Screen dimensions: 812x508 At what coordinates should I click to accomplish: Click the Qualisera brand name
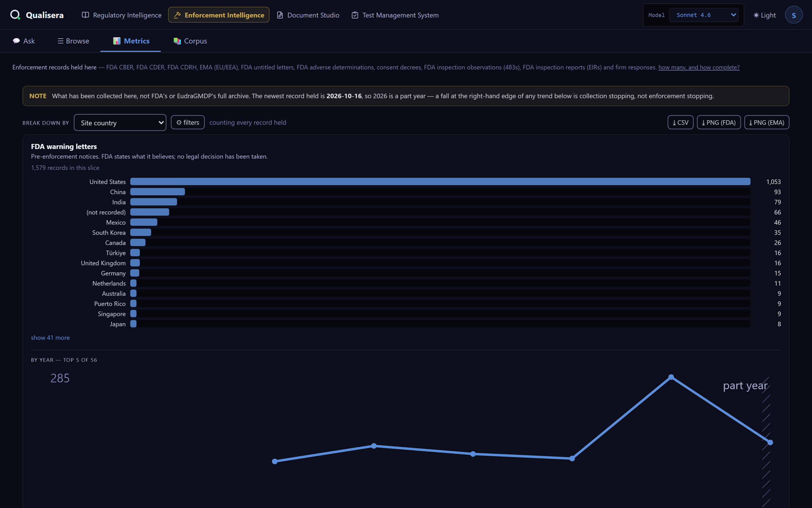(x=45, y=15)
